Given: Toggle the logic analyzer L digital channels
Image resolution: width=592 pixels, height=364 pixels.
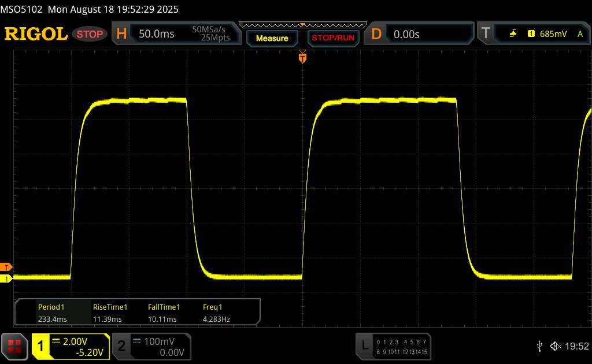Looking at the screenshot, I should [365, 346].
